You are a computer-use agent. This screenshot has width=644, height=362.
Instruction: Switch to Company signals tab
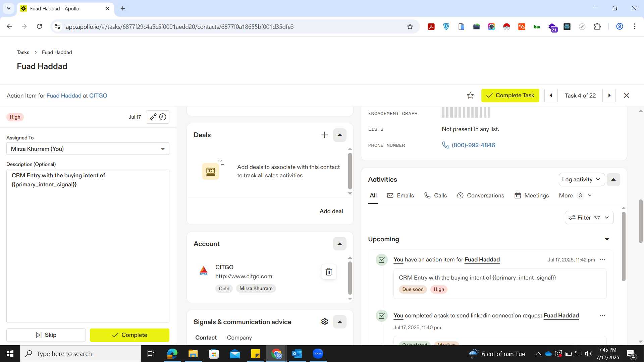tap(239, 338)
